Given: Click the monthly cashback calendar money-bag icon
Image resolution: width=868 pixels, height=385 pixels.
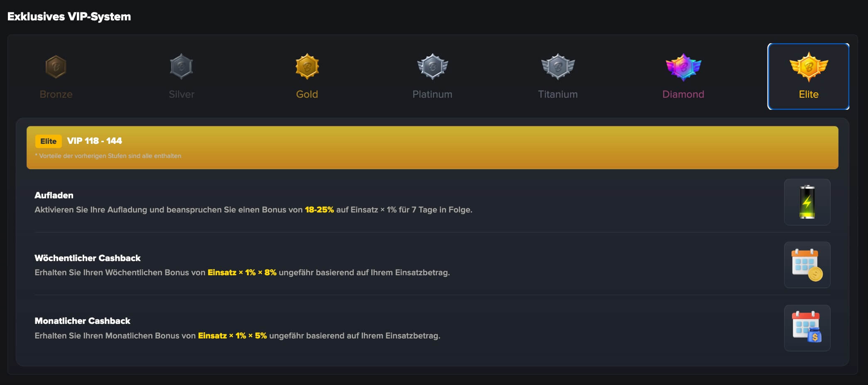Looking at the screenshot, I should [807, 328].
